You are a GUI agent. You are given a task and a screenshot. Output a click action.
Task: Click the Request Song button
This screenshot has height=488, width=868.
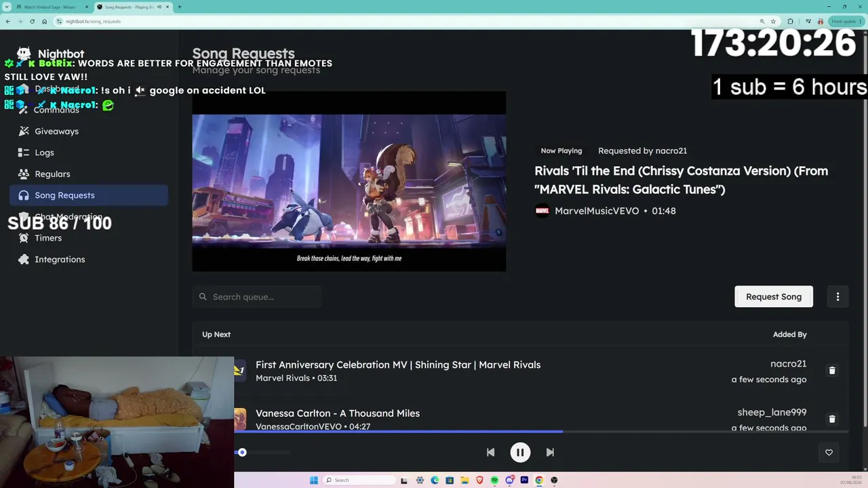[774, 297]
